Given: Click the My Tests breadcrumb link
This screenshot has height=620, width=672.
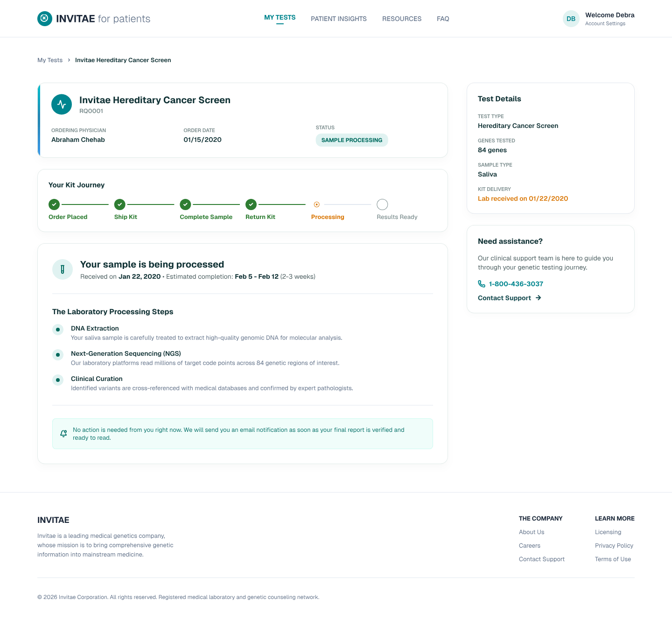Looking at the screenshot, I should (50, 60).
